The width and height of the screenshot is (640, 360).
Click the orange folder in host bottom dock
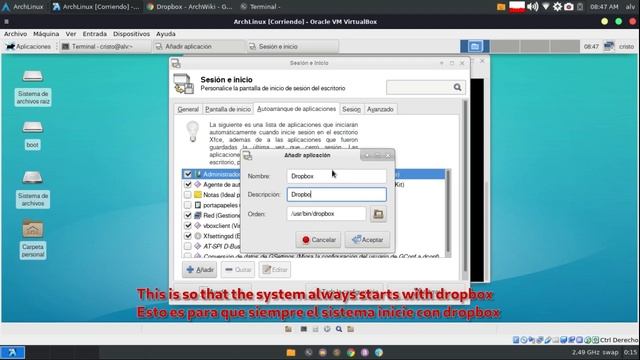pyautogui.click(x=291, y=352)
